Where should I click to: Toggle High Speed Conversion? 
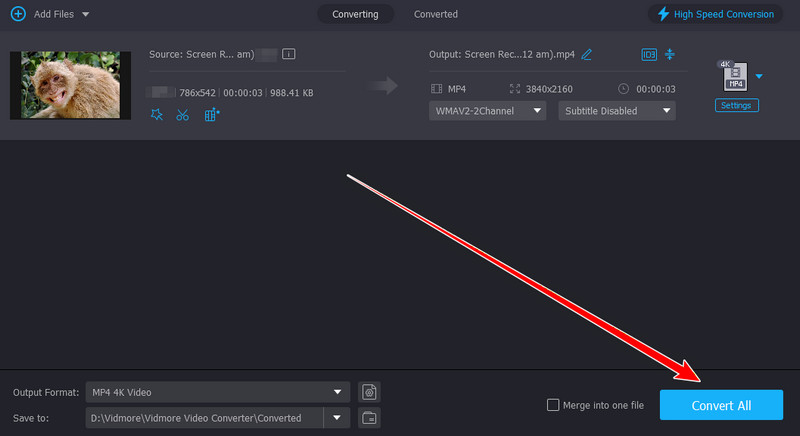[714, 14]
